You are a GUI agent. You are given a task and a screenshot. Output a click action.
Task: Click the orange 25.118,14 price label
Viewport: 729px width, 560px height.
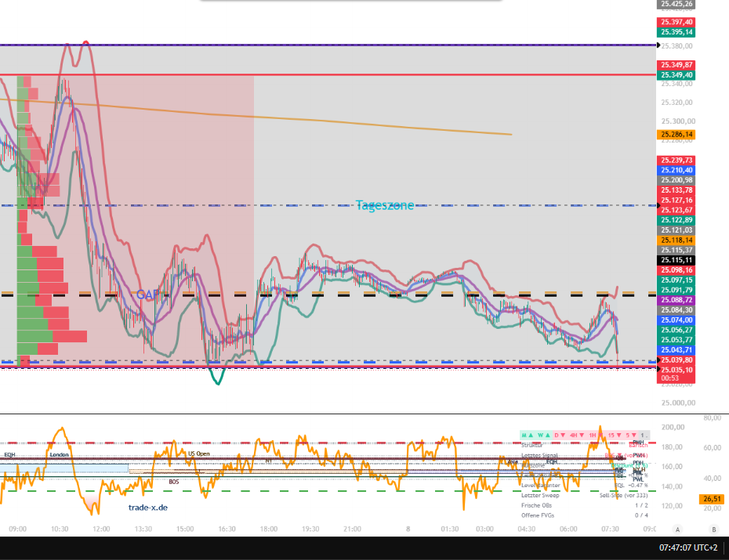tap(676, 240)
